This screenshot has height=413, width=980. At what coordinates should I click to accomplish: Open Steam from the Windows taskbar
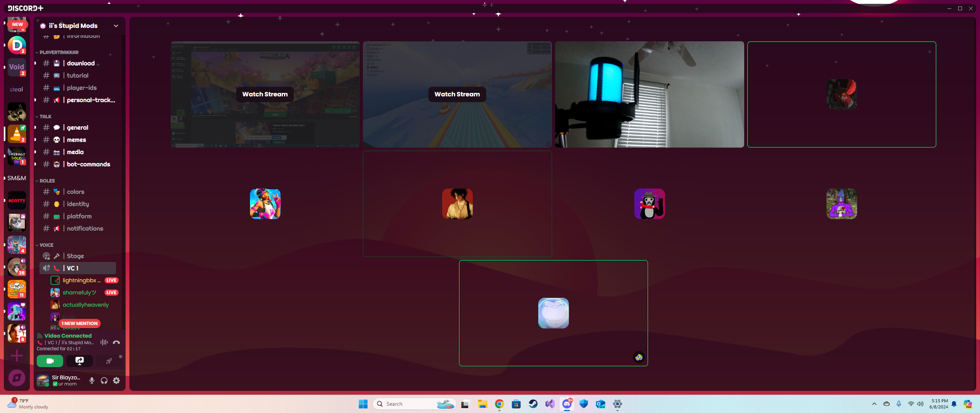(x=533, y=404)
